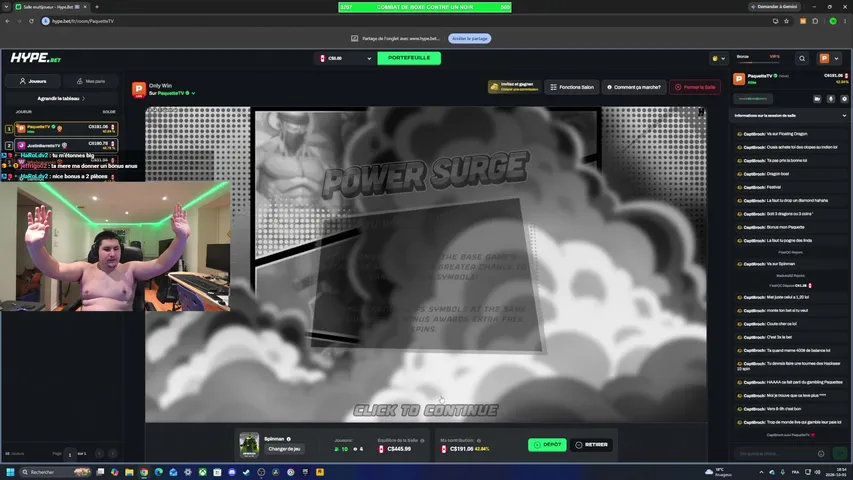Open the search magnifier in the header
853x480 pixels.
pyautogui.click(x=802, y=58)
